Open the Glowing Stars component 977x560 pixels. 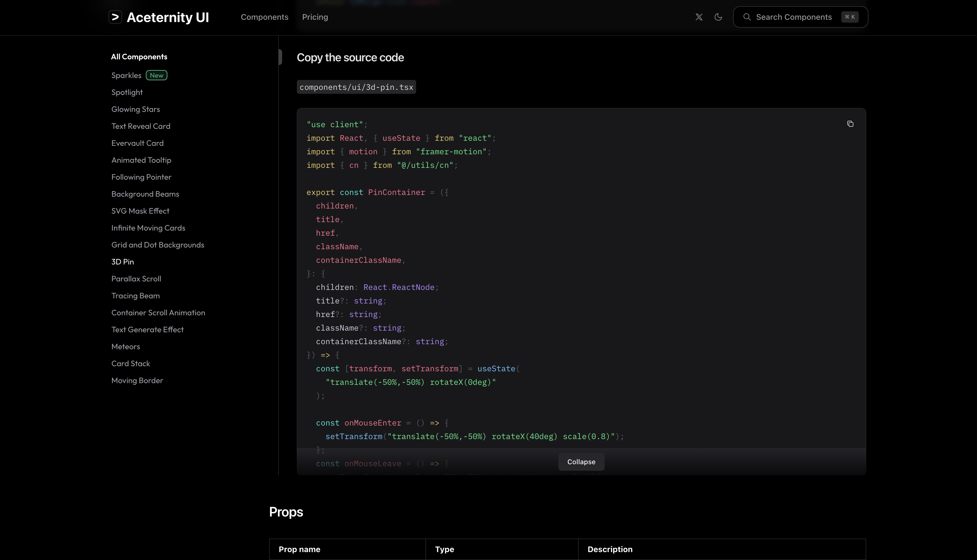135,109
